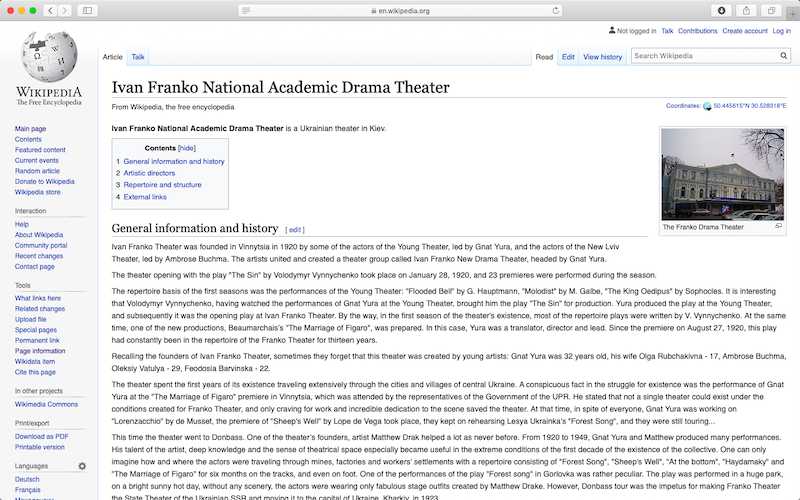Open the Wikidata item link
The image size is (800, 500).
35,361
